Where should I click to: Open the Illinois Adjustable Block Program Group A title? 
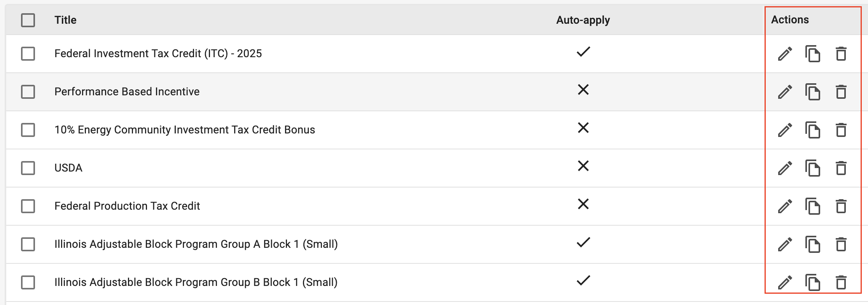196,244
